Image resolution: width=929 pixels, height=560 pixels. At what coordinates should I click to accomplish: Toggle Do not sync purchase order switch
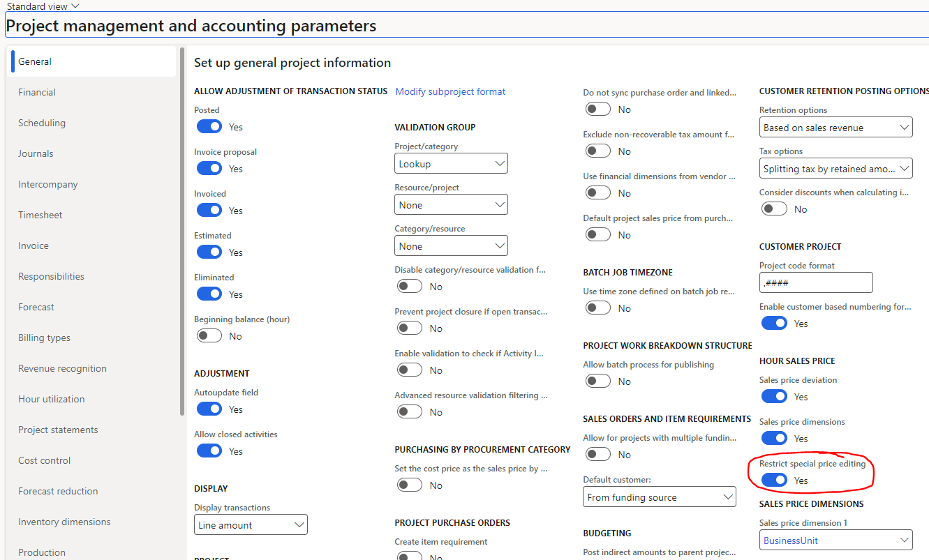point(598,109)
